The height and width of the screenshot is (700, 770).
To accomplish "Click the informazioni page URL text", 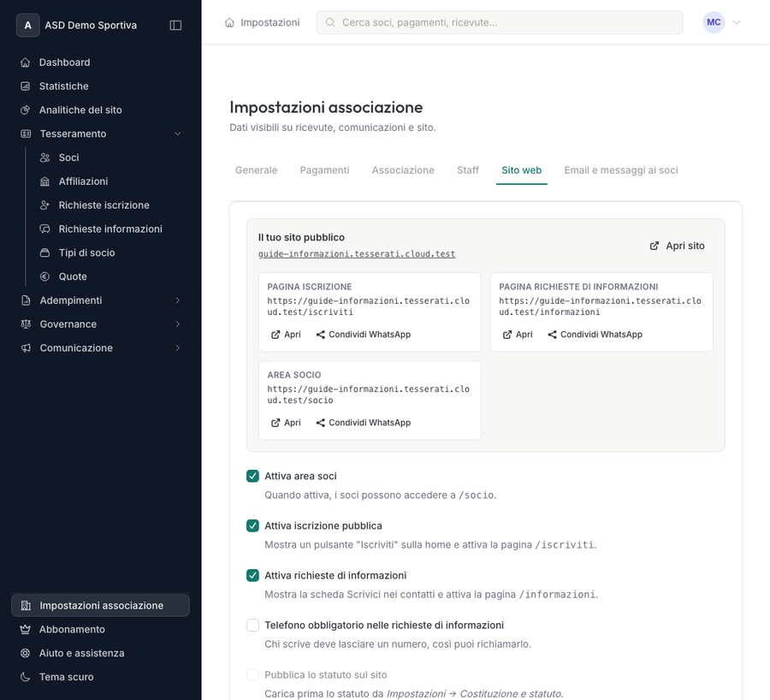I will 600,306.
